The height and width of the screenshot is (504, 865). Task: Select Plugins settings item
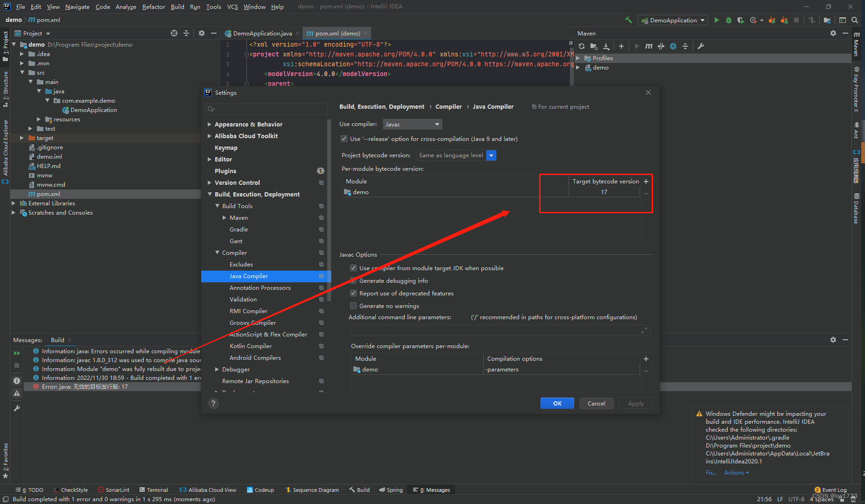point(225,171)
